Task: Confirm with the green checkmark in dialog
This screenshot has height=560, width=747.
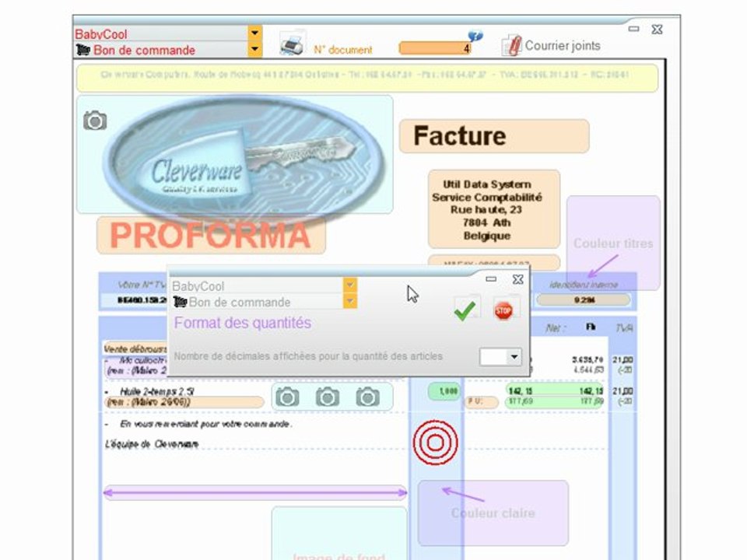Action: 465,310
